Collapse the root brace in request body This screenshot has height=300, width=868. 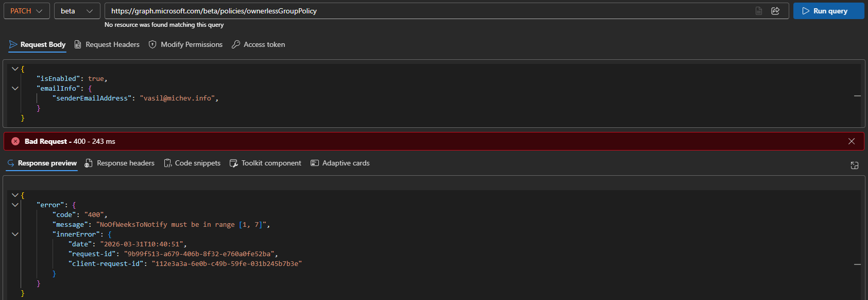point(15,69)
